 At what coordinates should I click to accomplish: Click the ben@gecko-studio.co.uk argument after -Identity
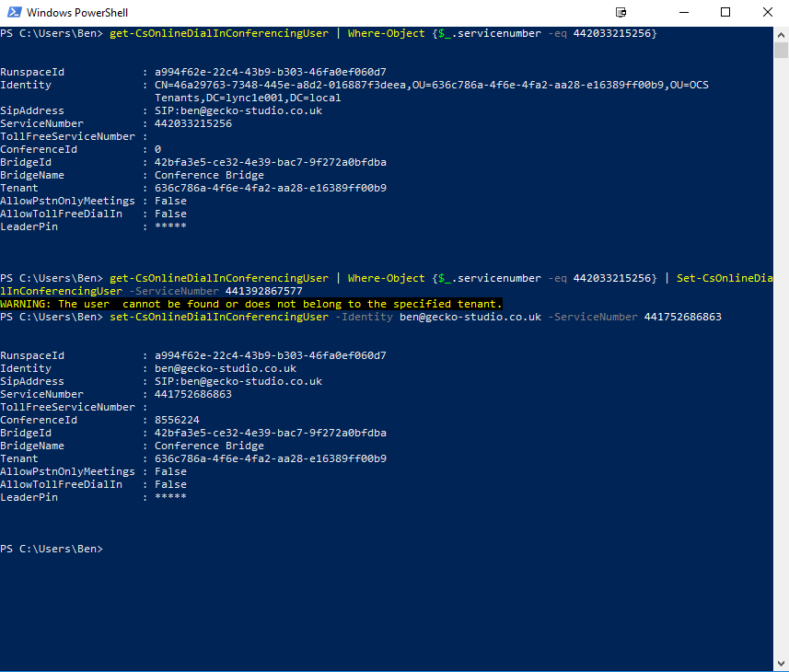(x=470, y=317)
